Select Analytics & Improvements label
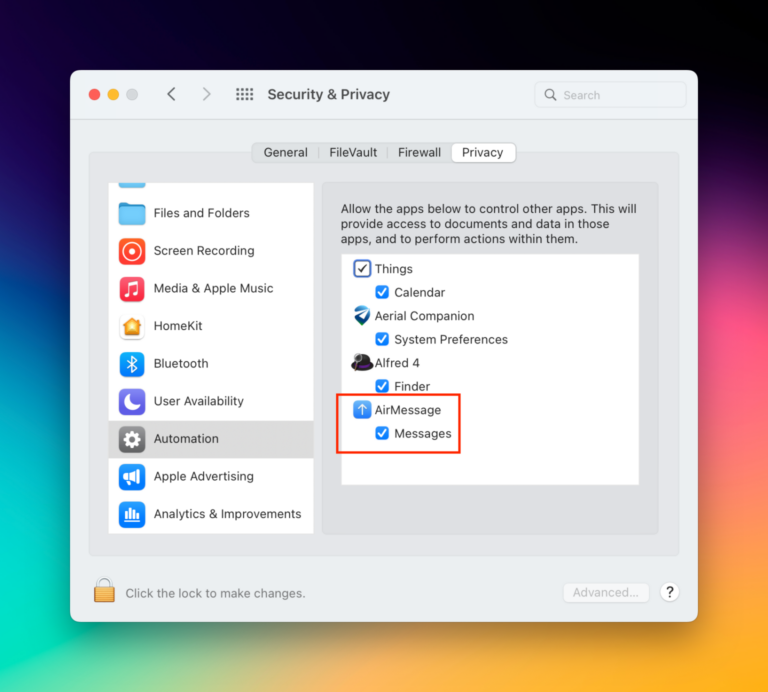This screenshot has height=692, width=768. click(x=227, y=514)
